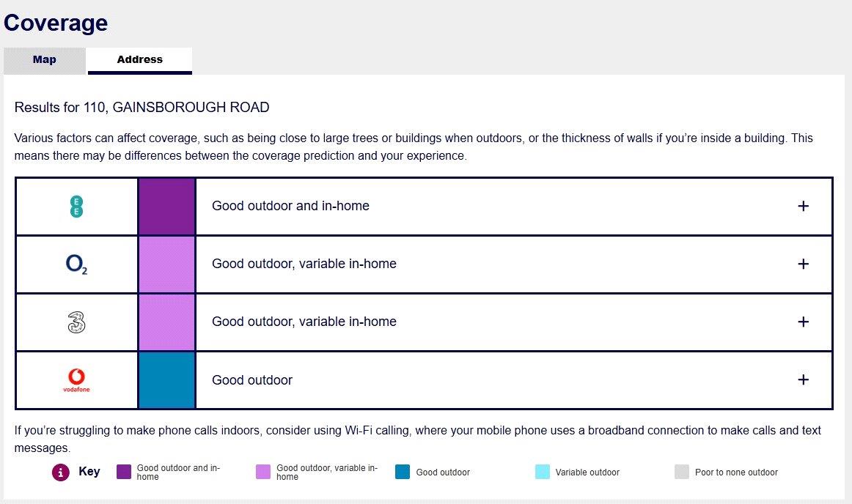Click Three light purple coverage swatch
The width and height of the screenshot is (852, 504).
[167, 322]
